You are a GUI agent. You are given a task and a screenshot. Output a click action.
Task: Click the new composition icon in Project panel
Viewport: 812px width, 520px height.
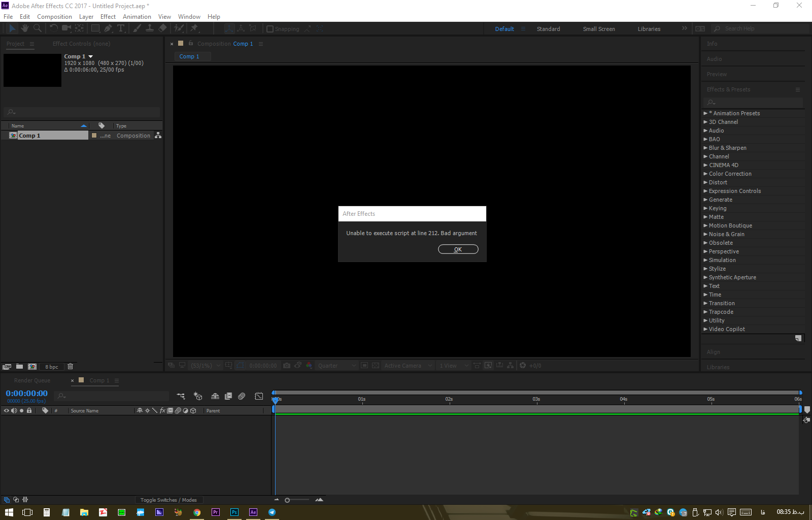pos(32,367)
